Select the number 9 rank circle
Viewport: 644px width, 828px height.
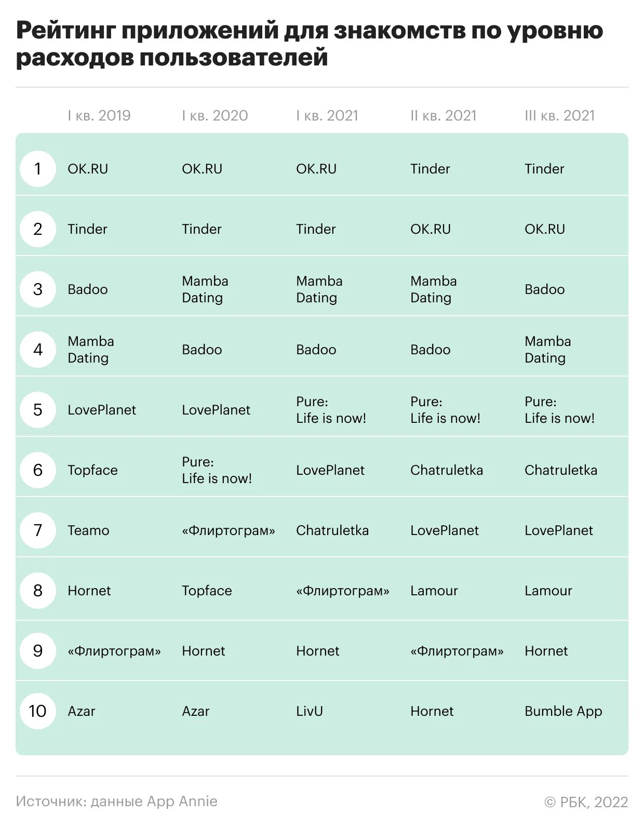point(38,651)
